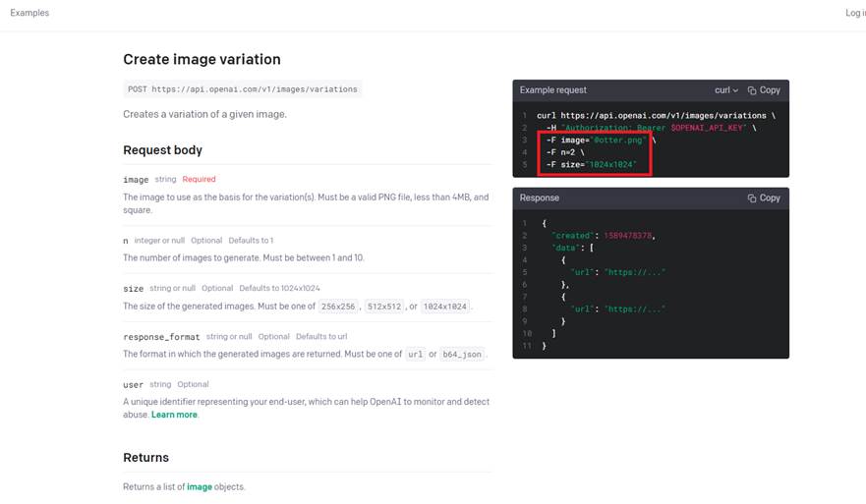Click the copy icon in Example request header
The image size is (866, 504).
coord(752,90)
